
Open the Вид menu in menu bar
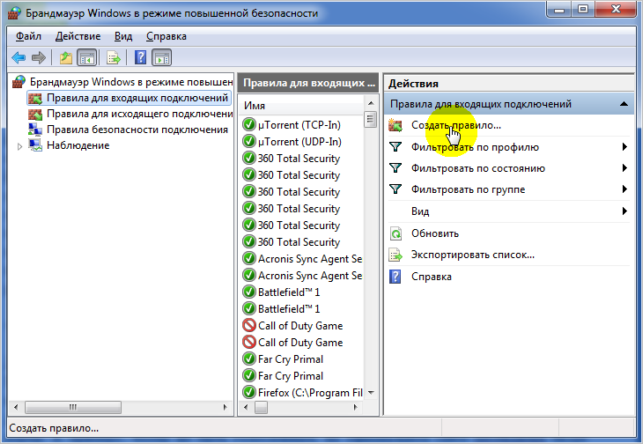pyautogui.click(x=123, y=36)
